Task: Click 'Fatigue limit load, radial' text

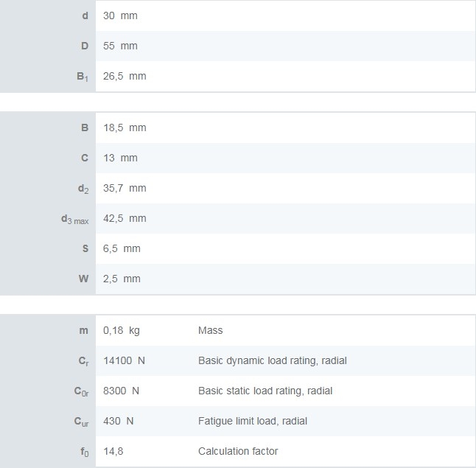Action: click(x=253, y=421)
